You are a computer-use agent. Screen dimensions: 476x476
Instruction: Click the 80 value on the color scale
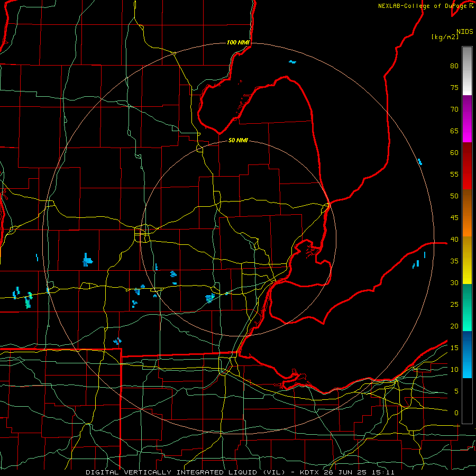[454, 66]
